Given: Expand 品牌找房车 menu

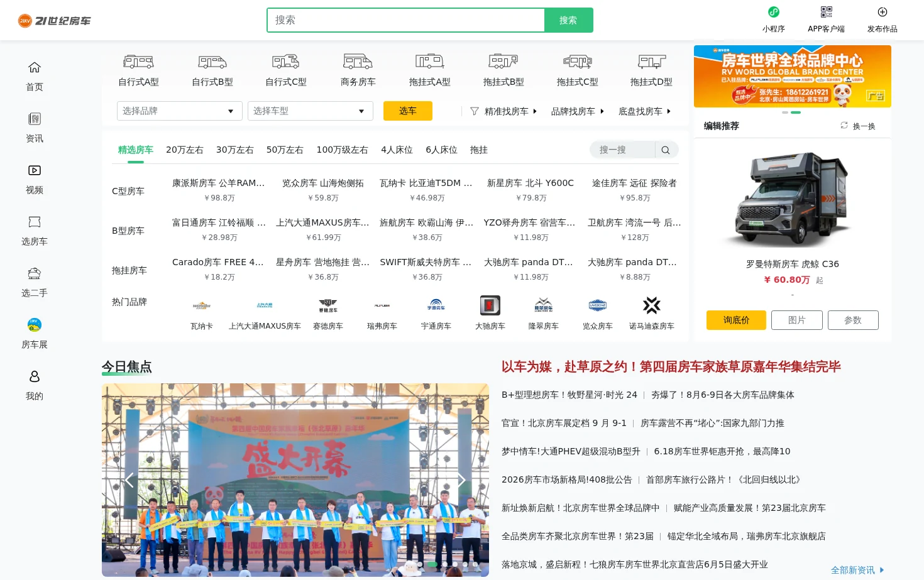Looking at the screenshot, I should click(578, 111).
